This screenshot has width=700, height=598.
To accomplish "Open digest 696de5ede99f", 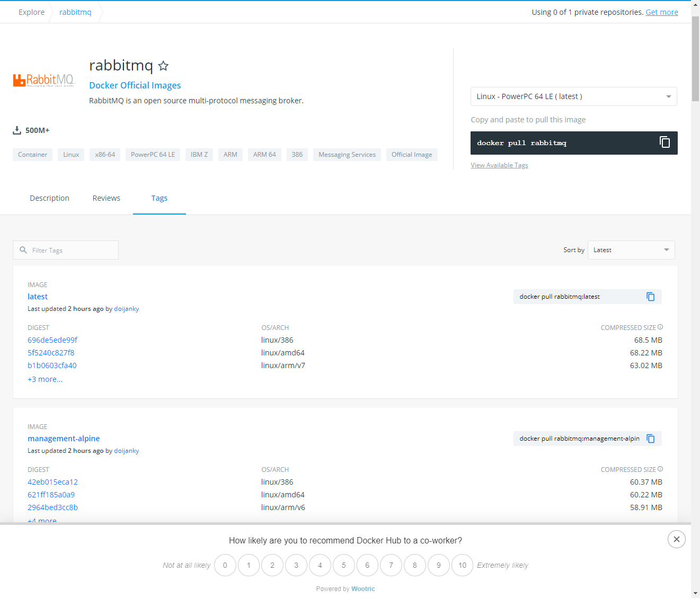I will click(x=52, y=340).
